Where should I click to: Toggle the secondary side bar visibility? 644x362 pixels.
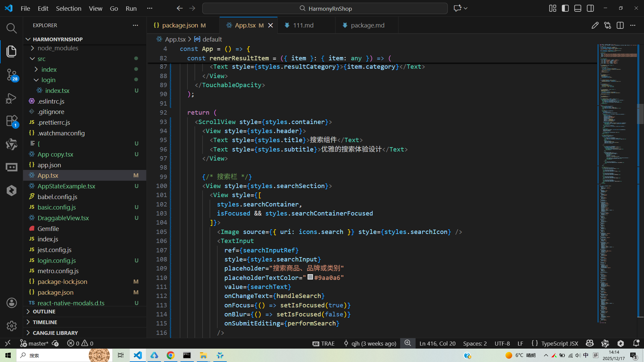tap(590, 8)
